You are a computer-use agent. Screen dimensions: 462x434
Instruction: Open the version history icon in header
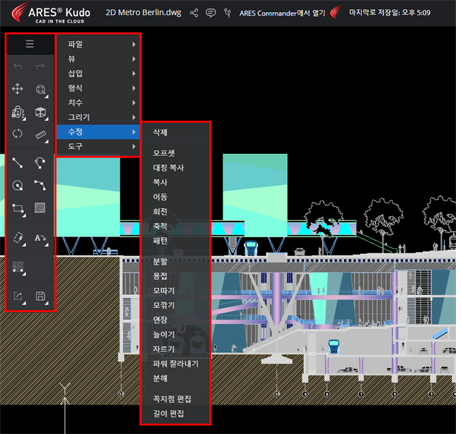click(228, 13)
